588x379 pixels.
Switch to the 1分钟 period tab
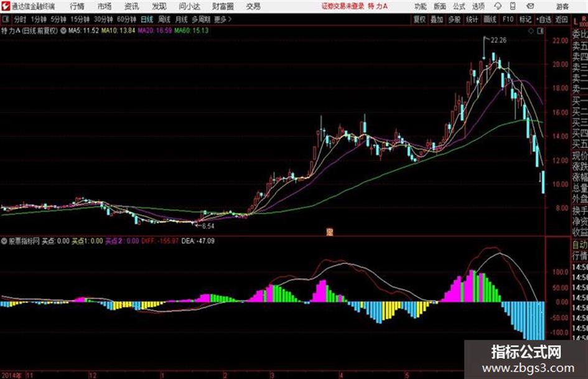tap(39, 19)
